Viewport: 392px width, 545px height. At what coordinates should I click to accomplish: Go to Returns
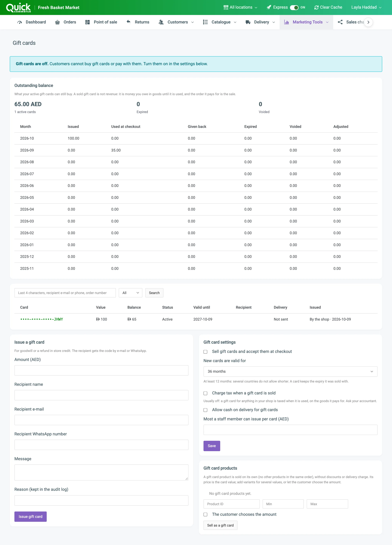point(138,22)
